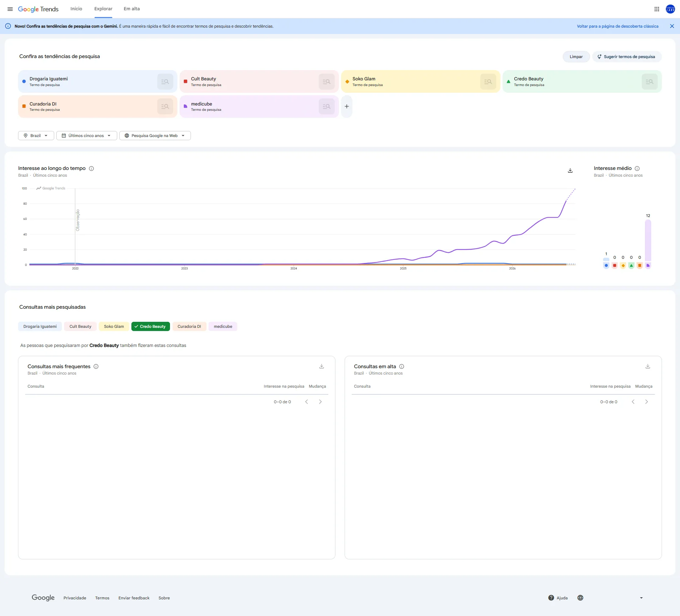
Task: Select the Drogaria Iguatemi query chip
Action: (x=40, y=326)
